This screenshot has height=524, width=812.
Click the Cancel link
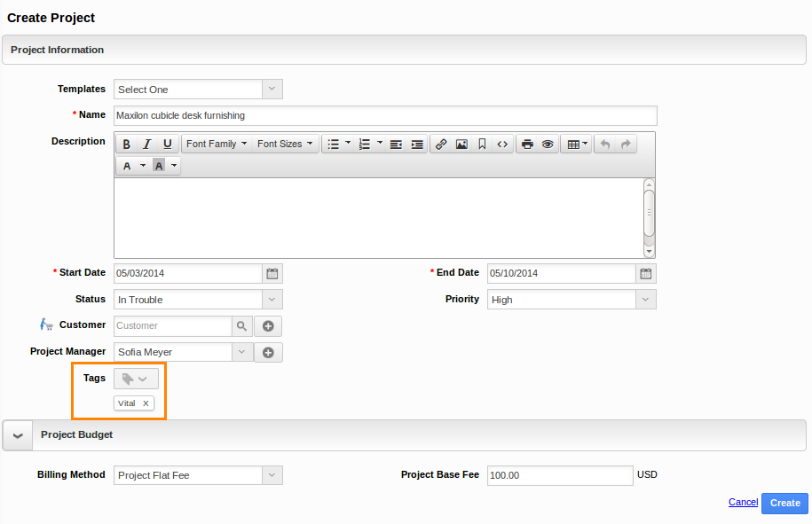[742, 502]
